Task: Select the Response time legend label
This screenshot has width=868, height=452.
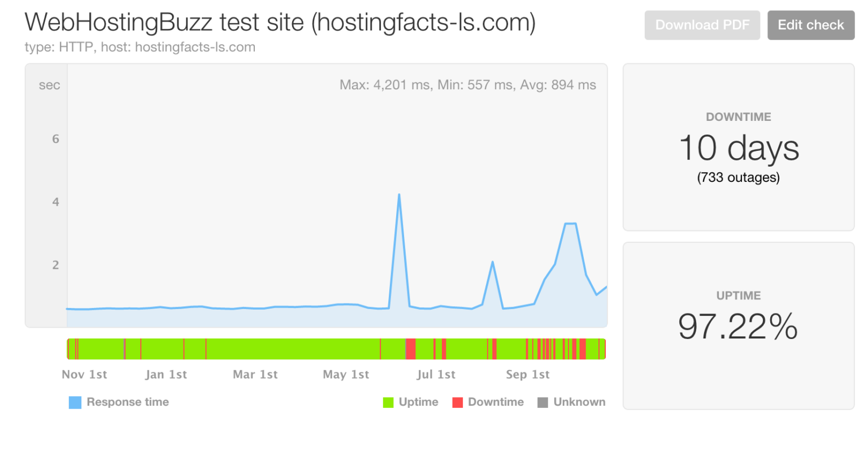Action: pos(128,402)
